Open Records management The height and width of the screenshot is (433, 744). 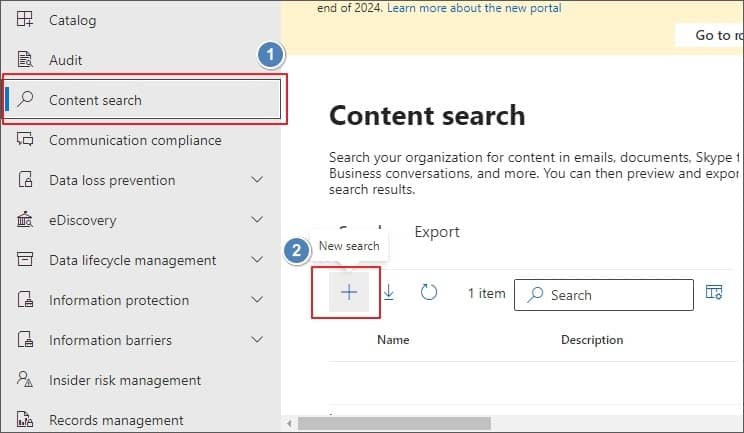116,420
